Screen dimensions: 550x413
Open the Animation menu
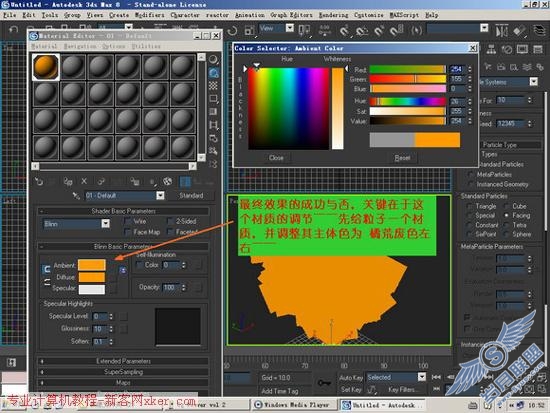250,15
